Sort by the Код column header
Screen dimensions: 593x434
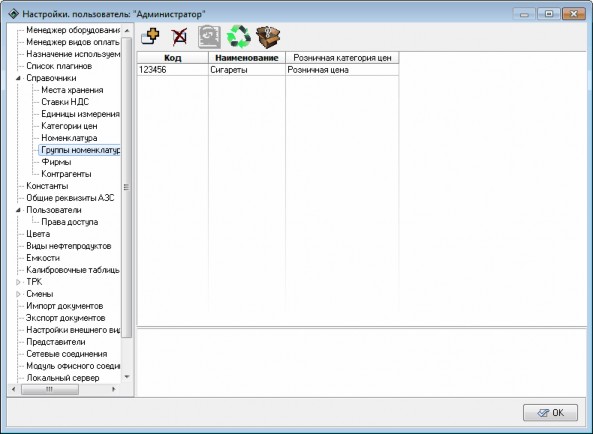pos(172,58)
